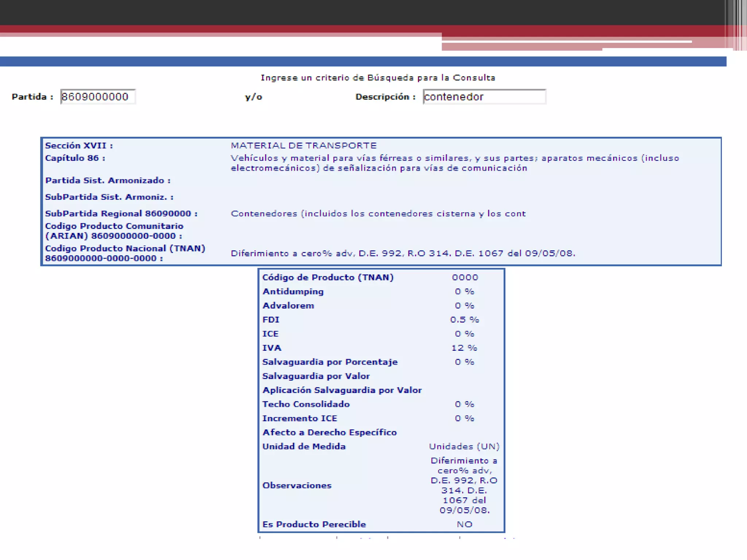747x560 pixels.
Task: Click the Sección XVII label
Action: (79, 145)
